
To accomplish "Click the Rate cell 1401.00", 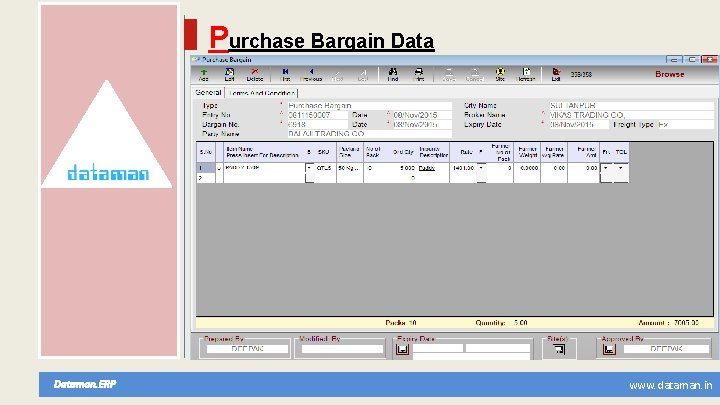I will [463, 168].
